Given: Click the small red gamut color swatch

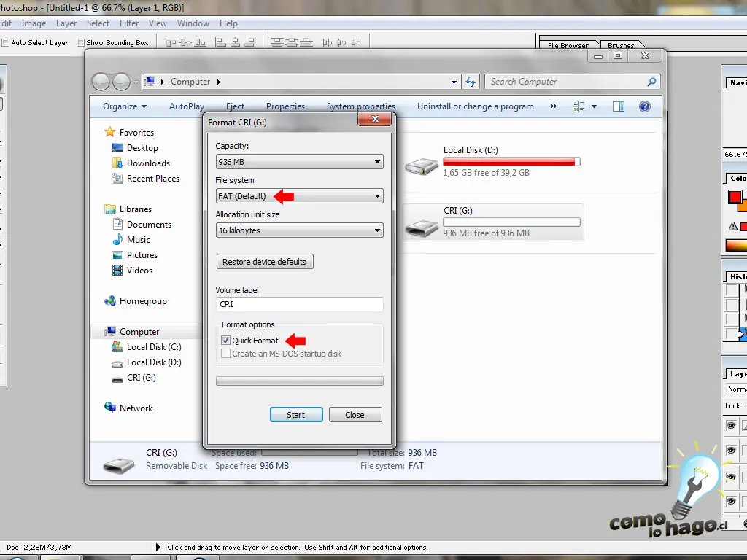Looking at the screenshot, I should click(743, 227).
